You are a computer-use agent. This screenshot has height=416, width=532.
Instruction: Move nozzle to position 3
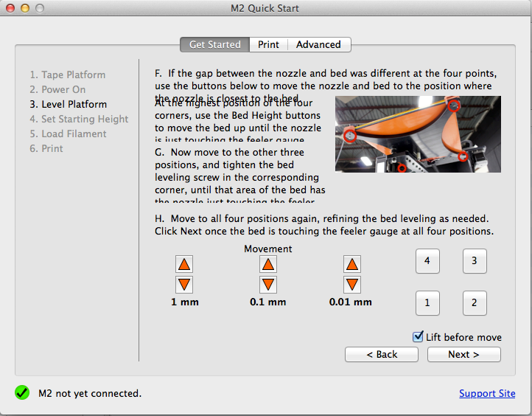tap(475, 261)
